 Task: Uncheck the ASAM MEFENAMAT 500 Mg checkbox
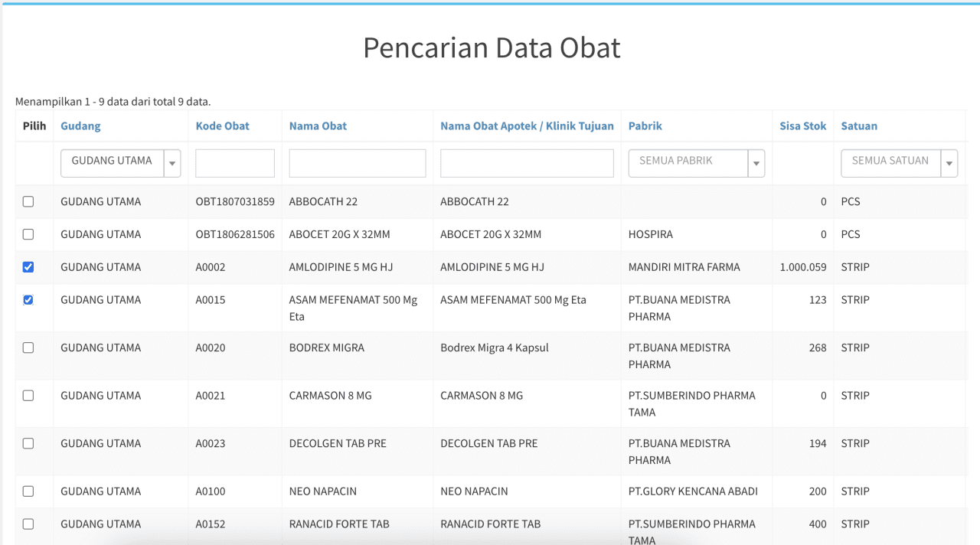(28, 300)
